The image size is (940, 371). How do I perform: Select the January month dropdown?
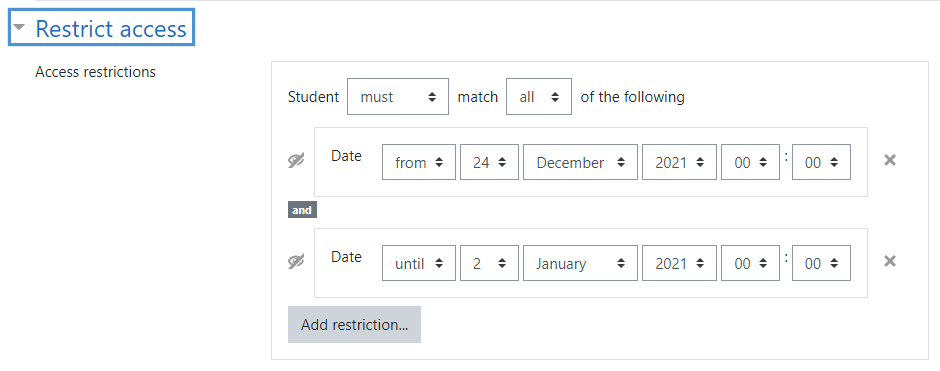point(580,263)
